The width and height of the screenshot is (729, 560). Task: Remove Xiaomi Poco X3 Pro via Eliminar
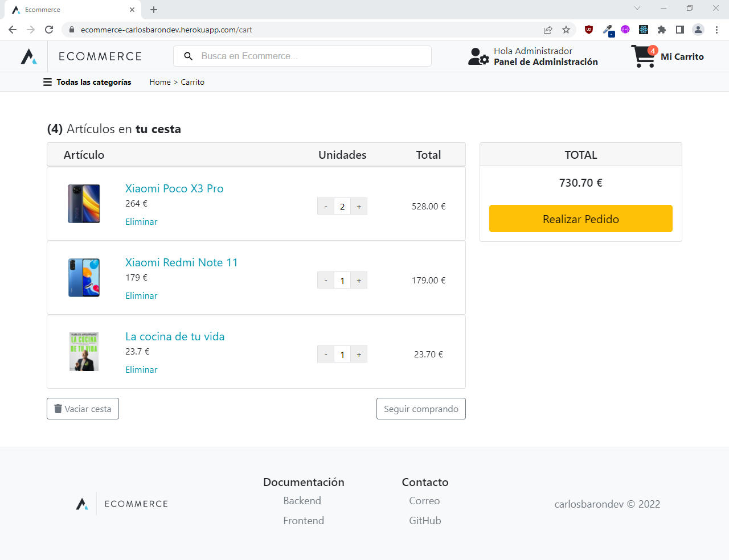(141, 222)
